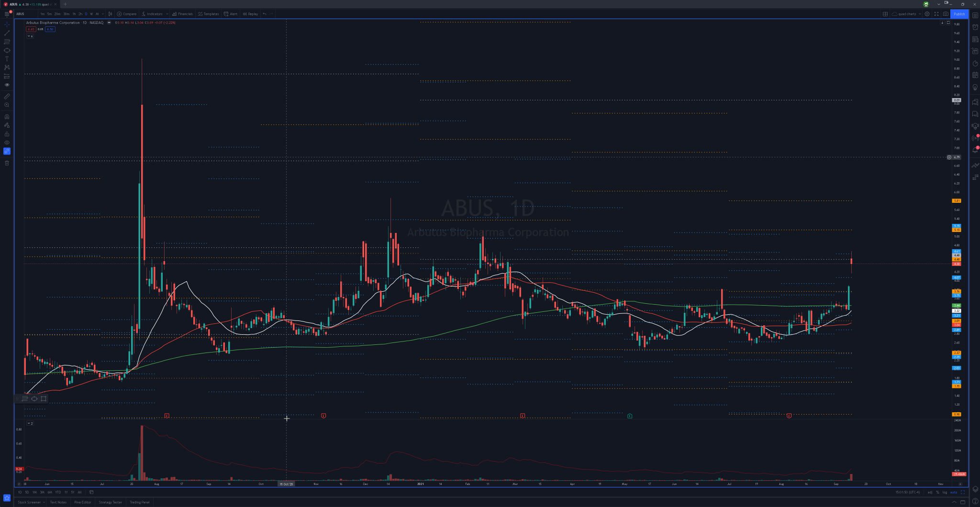The width and height of the screenshot is (980, 507).
Task: Start bar Replay mode
Action: click(250, 14)
